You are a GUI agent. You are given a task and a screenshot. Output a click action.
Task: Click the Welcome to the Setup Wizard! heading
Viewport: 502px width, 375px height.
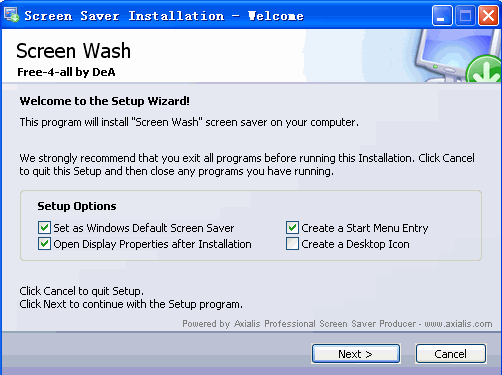click(105, 101)
